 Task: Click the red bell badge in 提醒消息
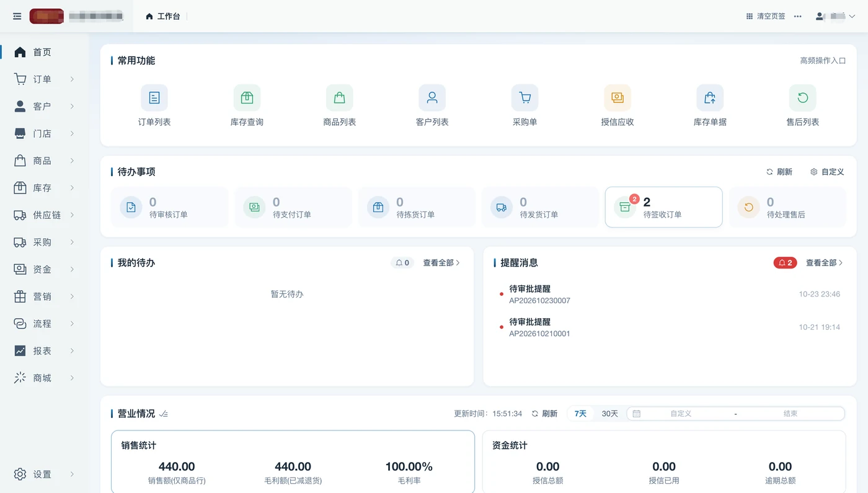785,263
